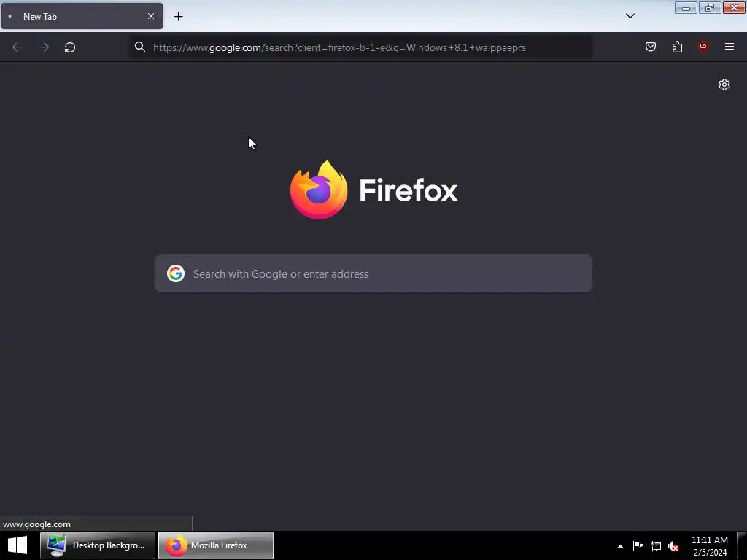The height and width of the screenshot is (560, 747).
Task: Open Action Center flag icon
Action: [x=638, y=546]
